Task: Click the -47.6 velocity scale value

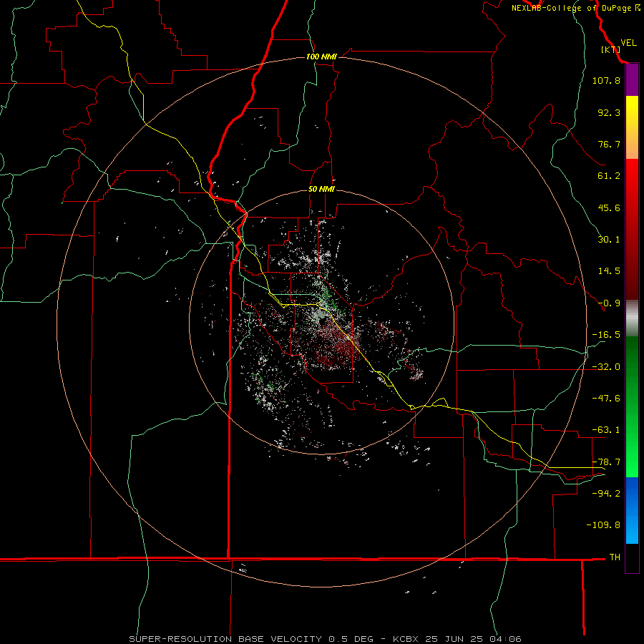Action: coord(606,399)
